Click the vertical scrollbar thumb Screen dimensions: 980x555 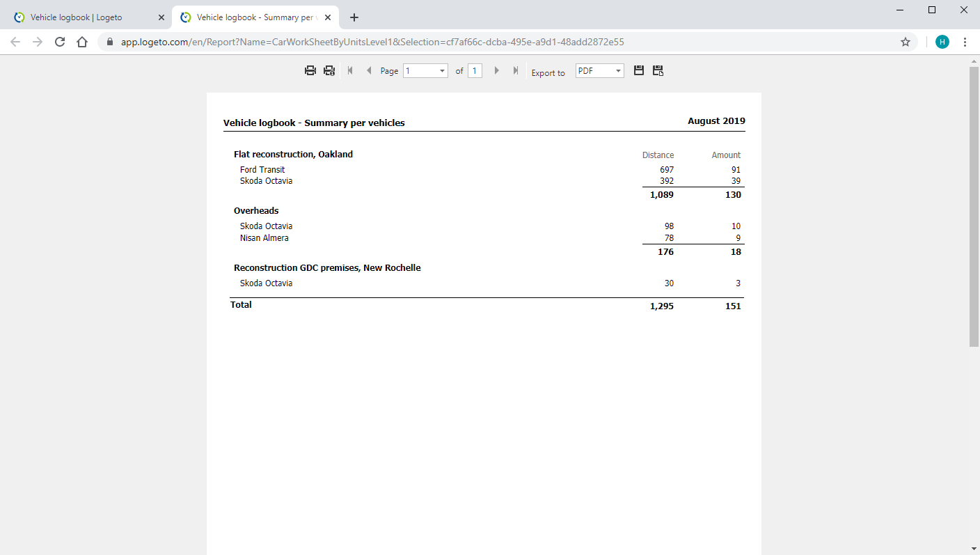tap(974, 206)
